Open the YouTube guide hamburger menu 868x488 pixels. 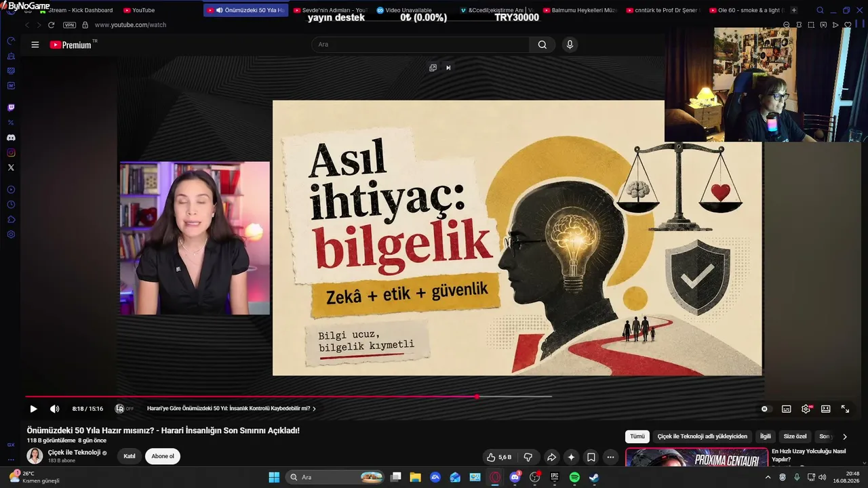(x=35, y=45)
